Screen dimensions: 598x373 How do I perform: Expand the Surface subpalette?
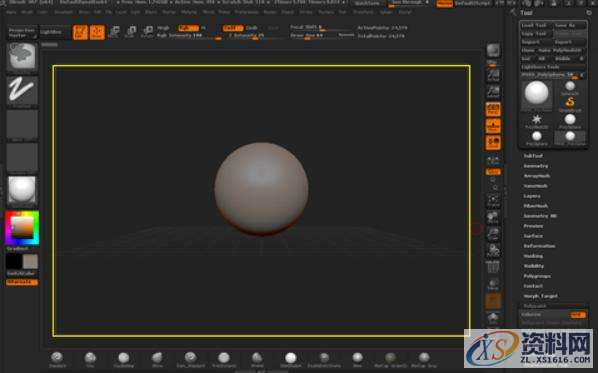tap(533, 236)
